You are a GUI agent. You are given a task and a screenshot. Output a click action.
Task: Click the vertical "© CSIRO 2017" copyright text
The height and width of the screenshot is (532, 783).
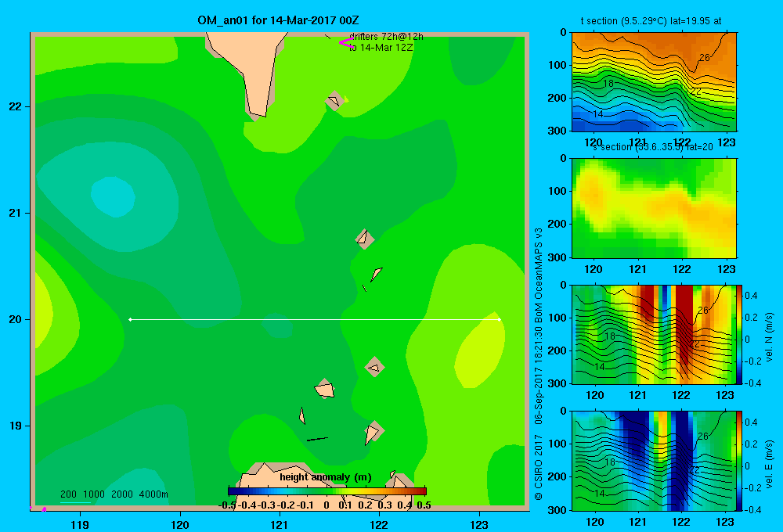(539, 467)
